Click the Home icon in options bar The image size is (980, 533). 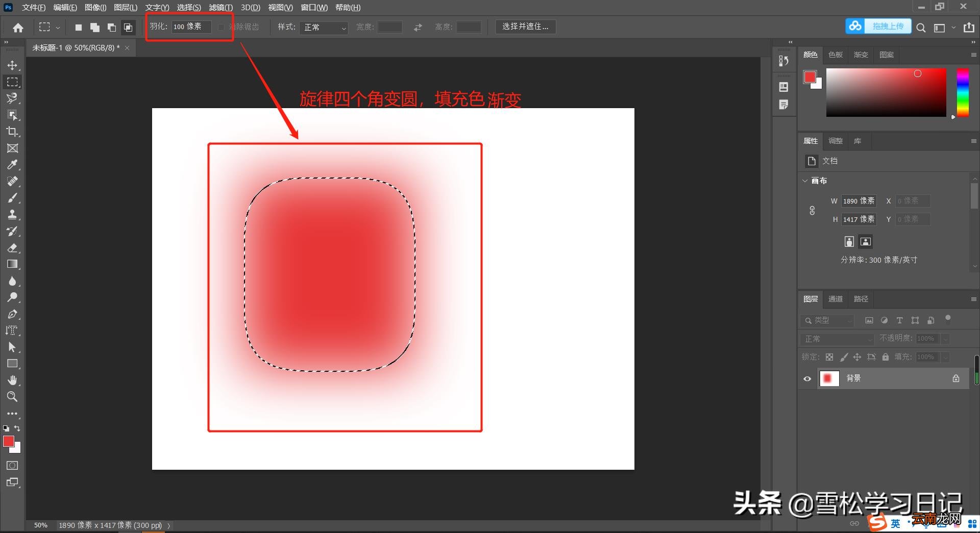coord(18,28)
